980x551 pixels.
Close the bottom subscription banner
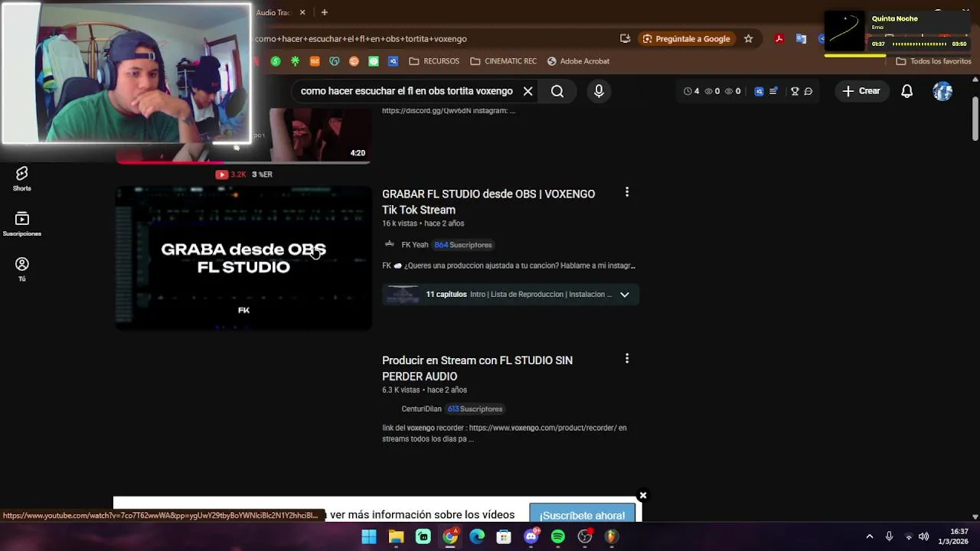(643, 495)
